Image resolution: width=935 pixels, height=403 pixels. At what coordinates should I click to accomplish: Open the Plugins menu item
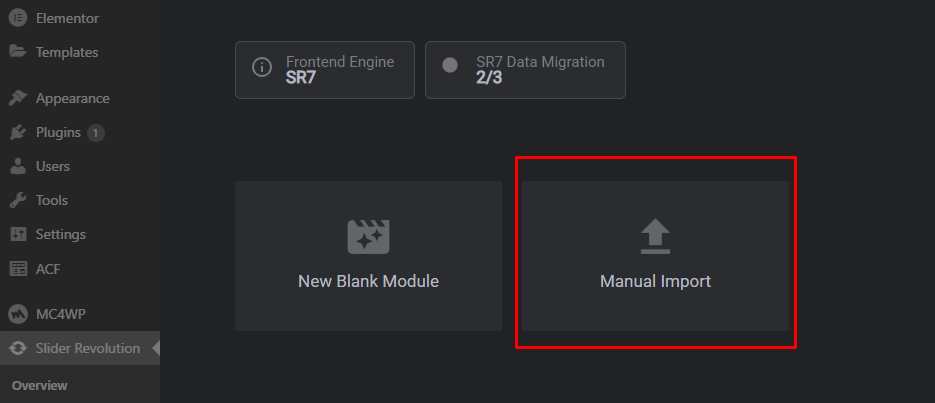click(x=58, y=132)
